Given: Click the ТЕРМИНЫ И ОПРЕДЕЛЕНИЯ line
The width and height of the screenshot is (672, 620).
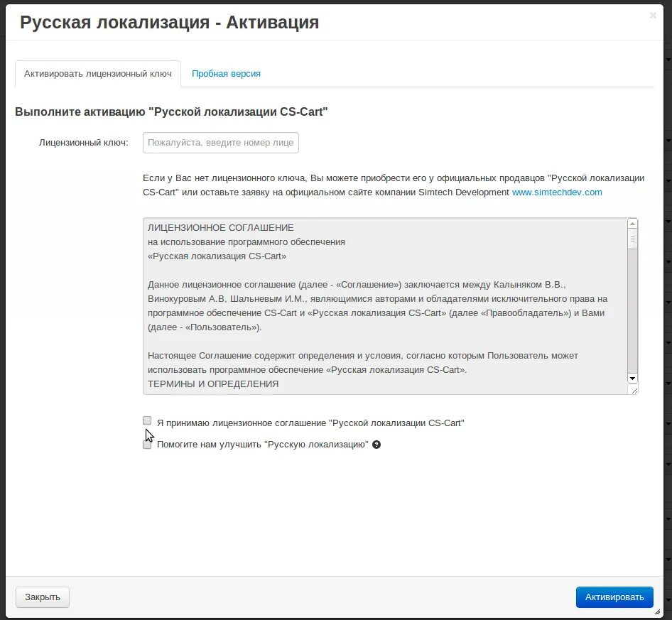Looking at the screenshot, I should (x=213, y=384).
